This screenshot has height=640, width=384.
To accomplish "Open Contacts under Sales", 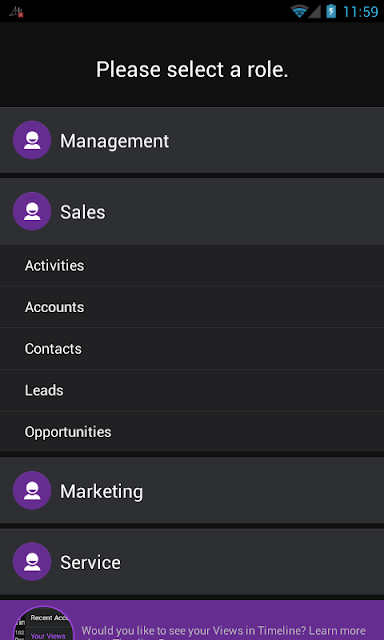I will (192, 349).
